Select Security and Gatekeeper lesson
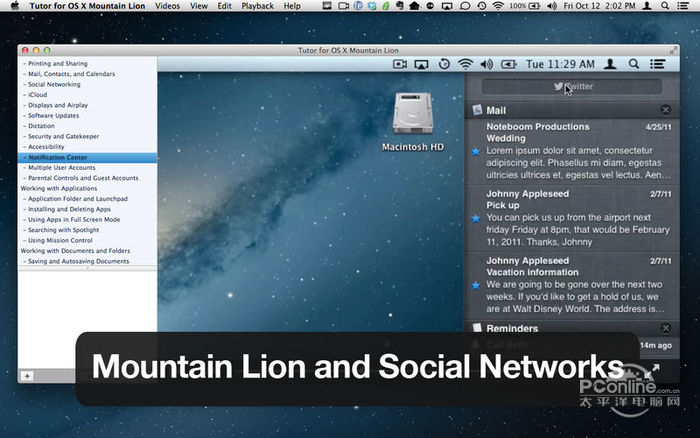 pyautogui.click(x=63, y=136)
